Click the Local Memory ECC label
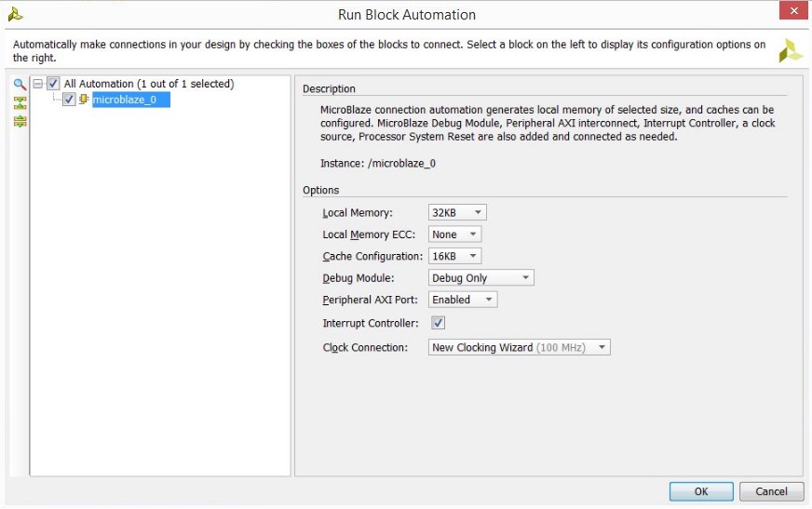 (369, 234)
